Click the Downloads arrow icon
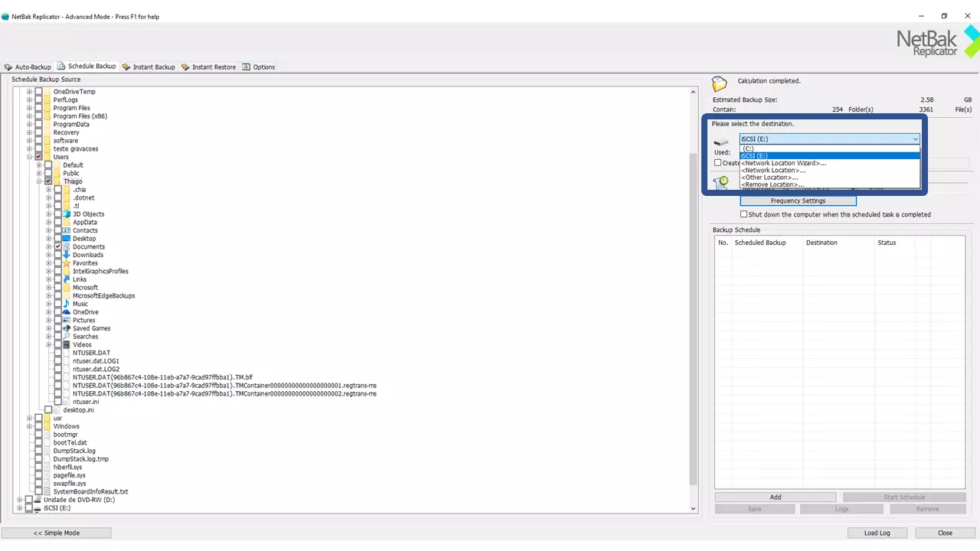 tap(67, 255)
